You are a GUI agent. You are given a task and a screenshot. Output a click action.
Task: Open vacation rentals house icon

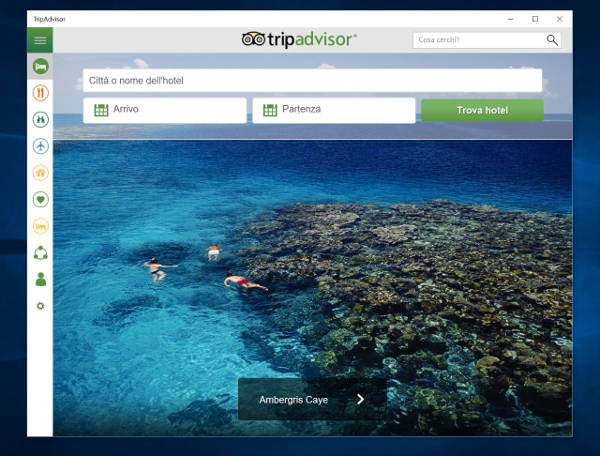(40, 173)
